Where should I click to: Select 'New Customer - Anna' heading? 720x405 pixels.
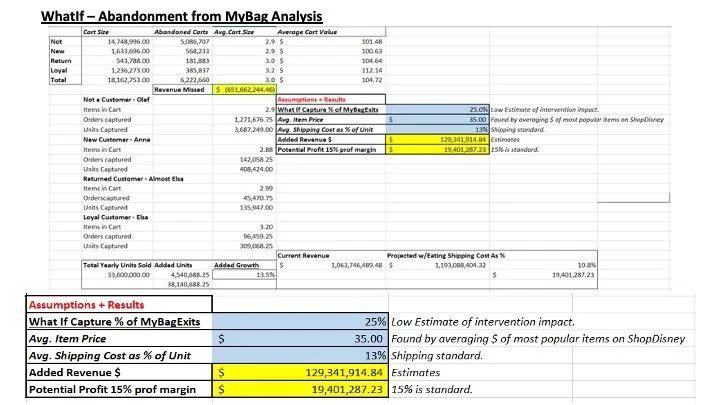(117, 140)
